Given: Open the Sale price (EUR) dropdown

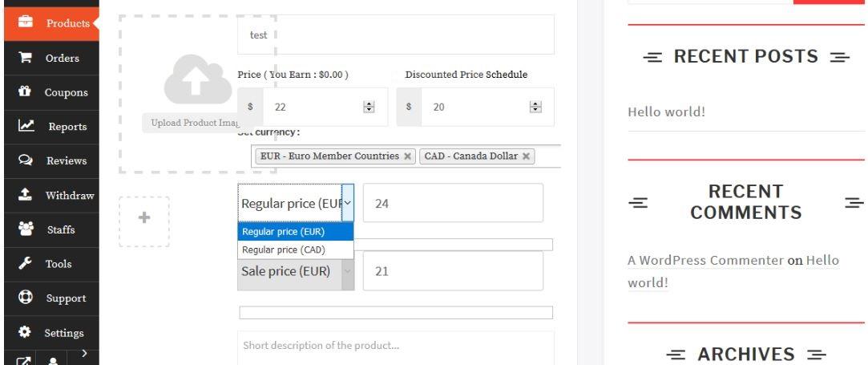Looking at the screenshot, I should coord(347,271).
